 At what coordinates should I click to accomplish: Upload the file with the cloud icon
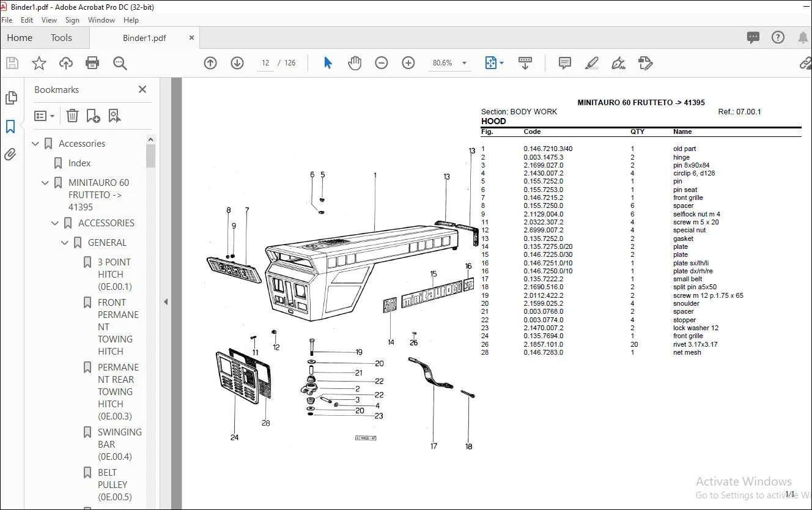coord(65,63)
